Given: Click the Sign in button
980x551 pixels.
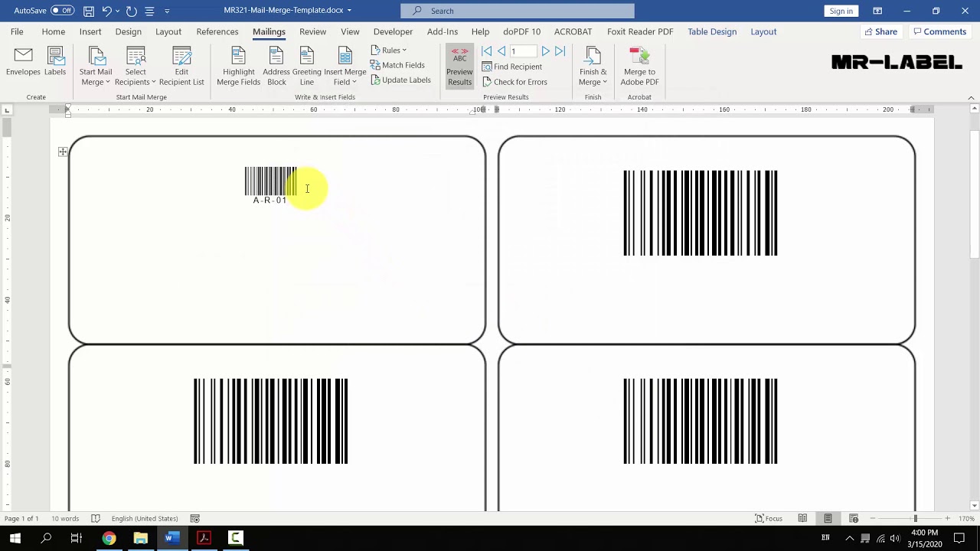Looking at the screenshot, I should click(x=841, y=11).
